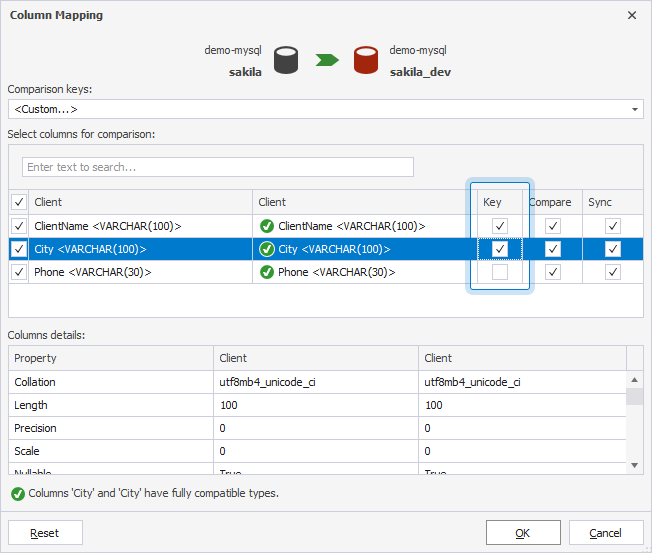Toggle Sync checkbox for Phone
Screen dimensions: 652x553
coord(612,272)
